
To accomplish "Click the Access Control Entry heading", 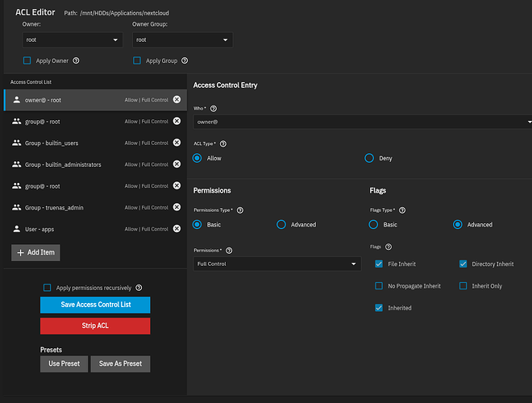I will tap(225, 85).
